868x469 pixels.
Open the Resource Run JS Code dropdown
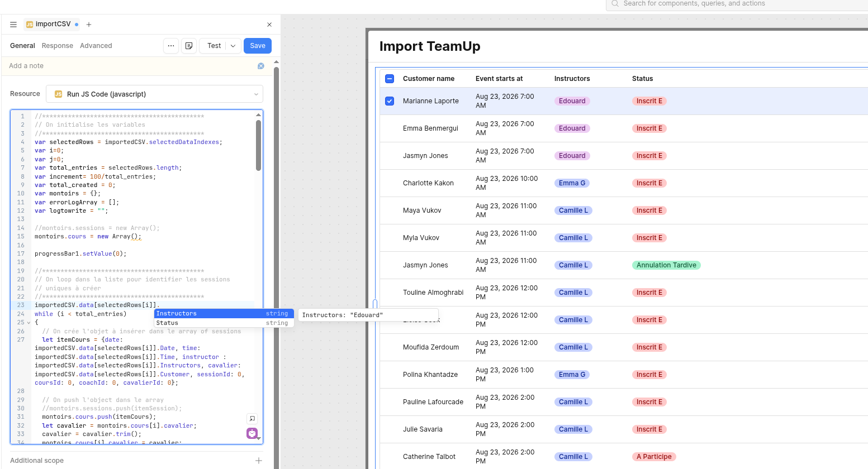pos(155,94)
